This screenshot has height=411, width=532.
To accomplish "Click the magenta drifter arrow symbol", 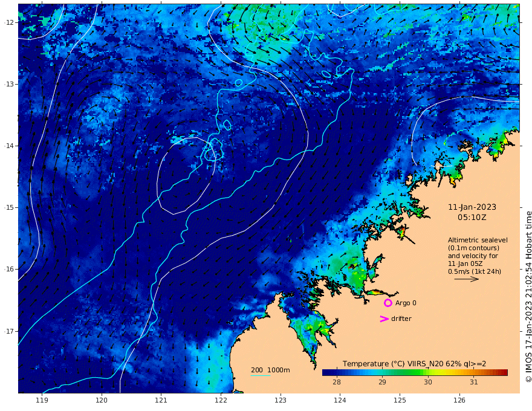I will (x=384, y=319).
